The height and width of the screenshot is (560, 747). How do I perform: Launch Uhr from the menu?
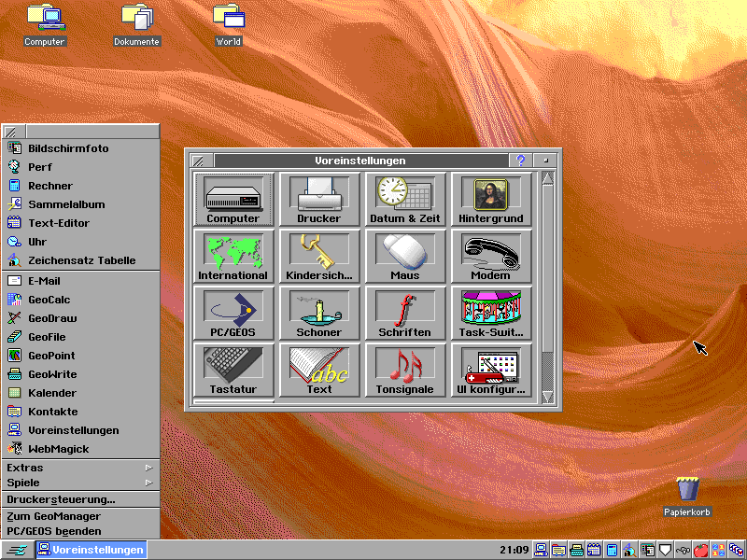(x=80, y=242)
